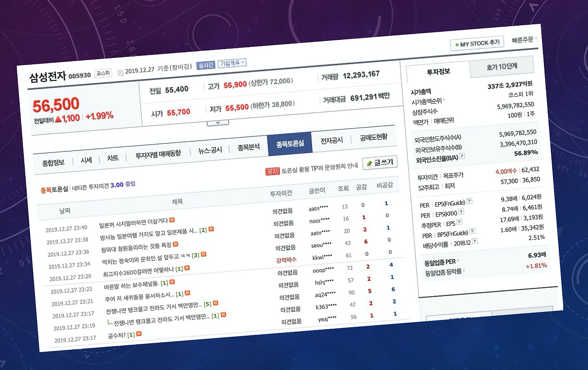Open help icon next to BPS(FnGuide)
This screenshot has height=370, width=588.
473,232
